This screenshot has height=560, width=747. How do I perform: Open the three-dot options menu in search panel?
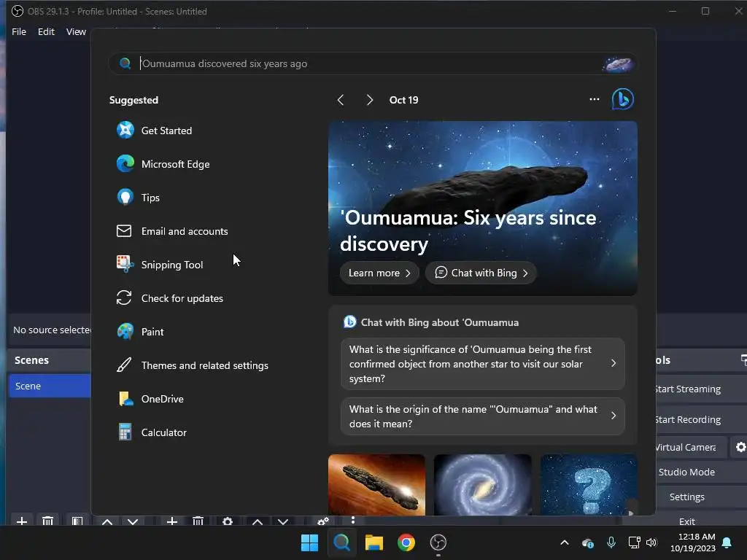[594, 99]
